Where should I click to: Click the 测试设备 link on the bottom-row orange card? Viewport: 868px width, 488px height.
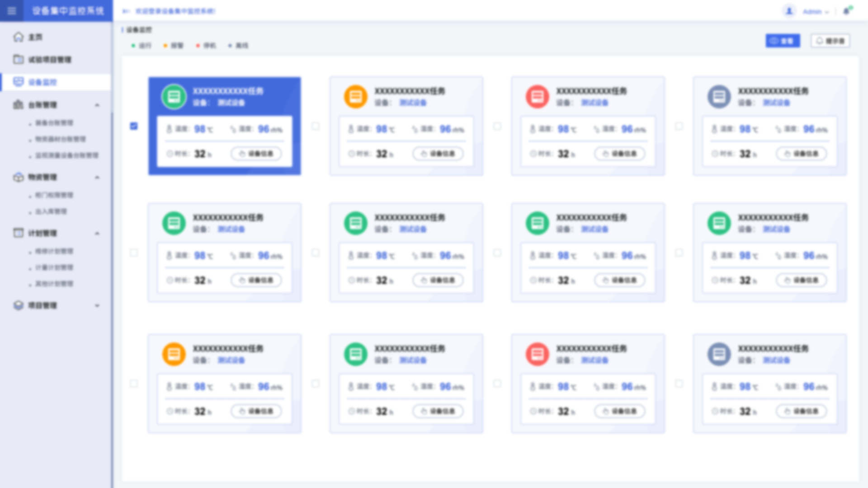231,360
